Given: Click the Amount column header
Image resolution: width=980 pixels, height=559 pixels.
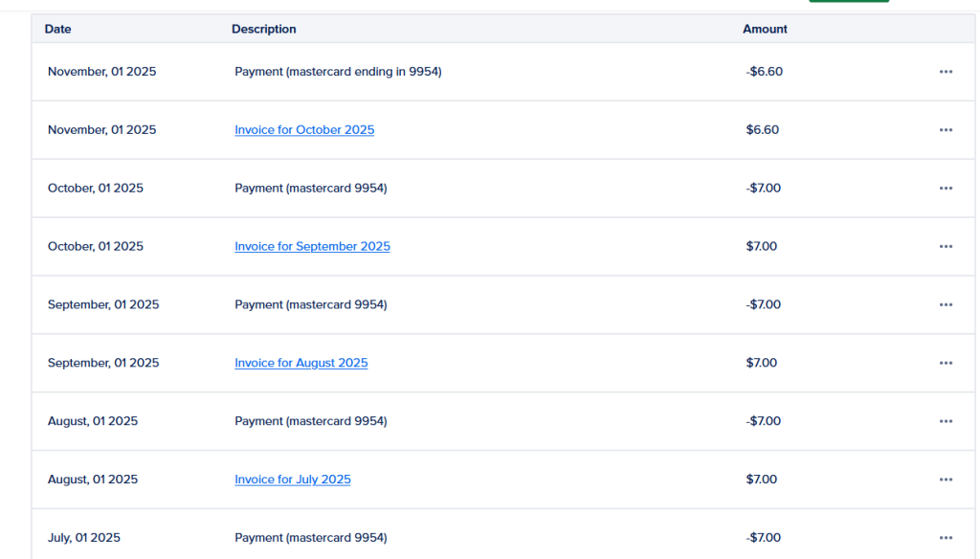Looking at the screenshot, I should [765, 30].
